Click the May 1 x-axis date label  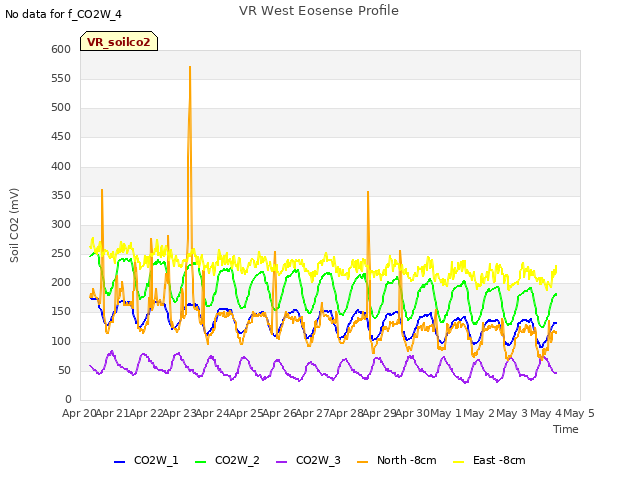(446, 413)
